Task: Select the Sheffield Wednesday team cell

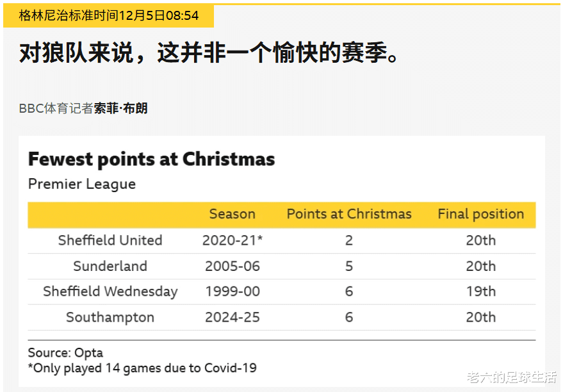Action: (x=110, y=291)
